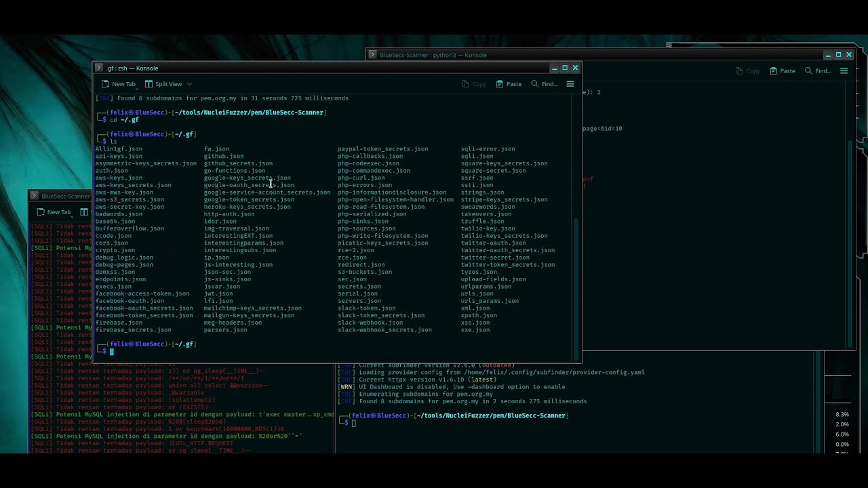Open Find in the python3 Konsole toolbar
Viewport: 868px width, 488px height.
(818, 71)
